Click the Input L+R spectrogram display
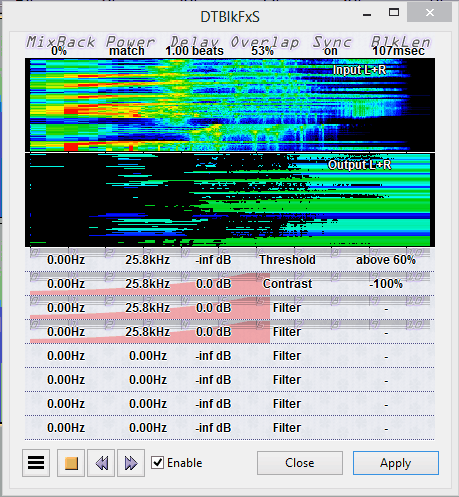The image size is (459, 497). coord(230,105)
